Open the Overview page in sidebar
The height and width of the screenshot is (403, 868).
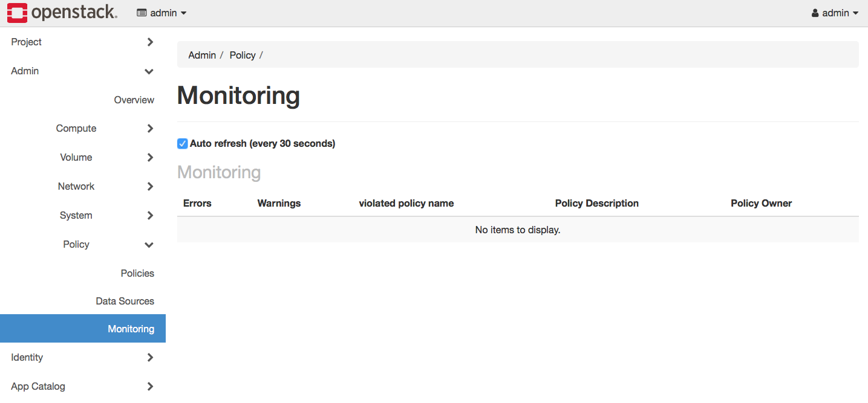(134, 100)
